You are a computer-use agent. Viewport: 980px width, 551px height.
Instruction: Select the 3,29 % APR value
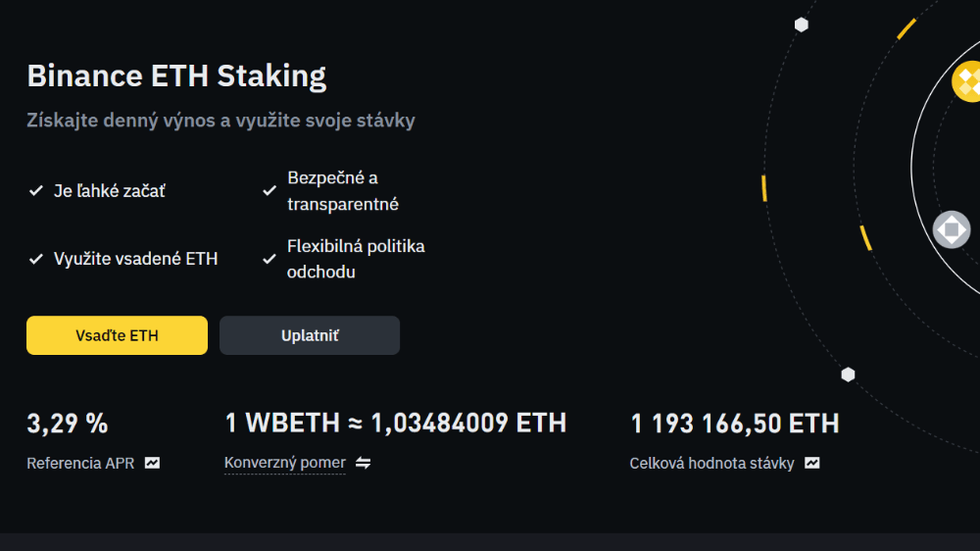(68, 424)
